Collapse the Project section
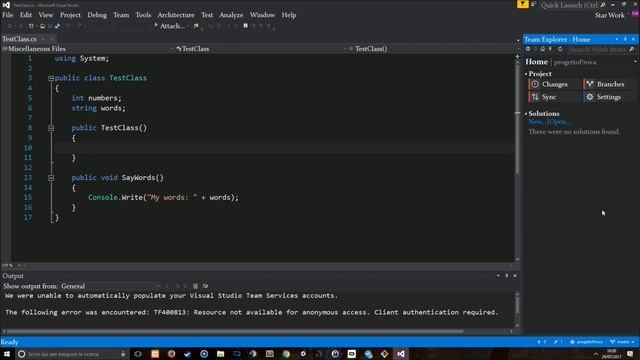The image size is (640, 360). tap(526, 74)
